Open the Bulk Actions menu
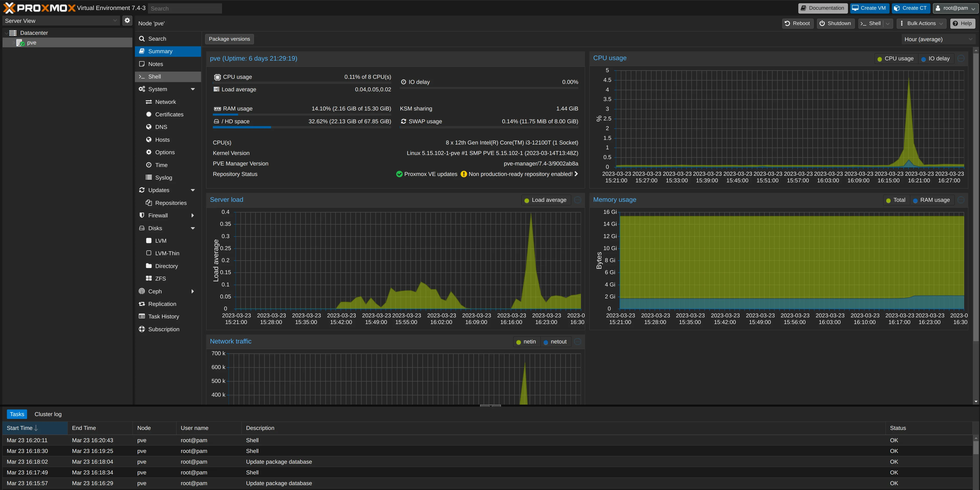 (921, 23)
